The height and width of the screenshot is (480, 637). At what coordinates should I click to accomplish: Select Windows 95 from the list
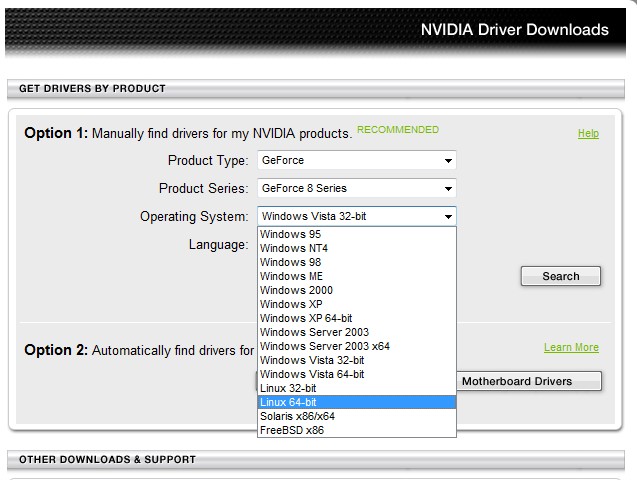coord(357,234)
